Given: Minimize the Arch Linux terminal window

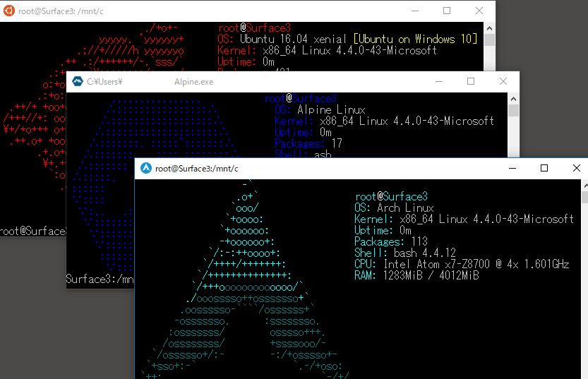Looking at the screenshot, I should [x=512, y=169].
